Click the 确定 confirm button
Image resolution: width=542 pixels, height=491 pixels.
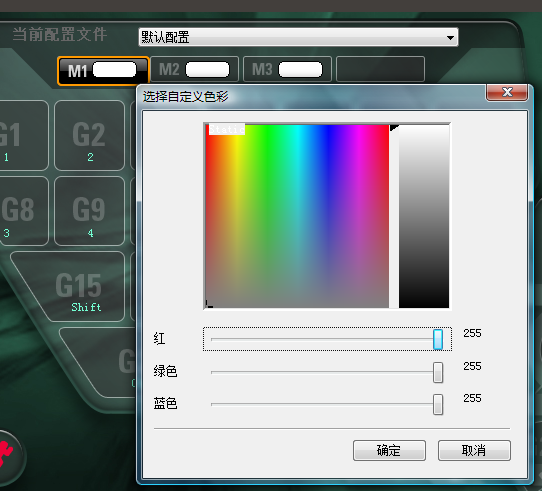pyautogui.click(x=389, y=450)
